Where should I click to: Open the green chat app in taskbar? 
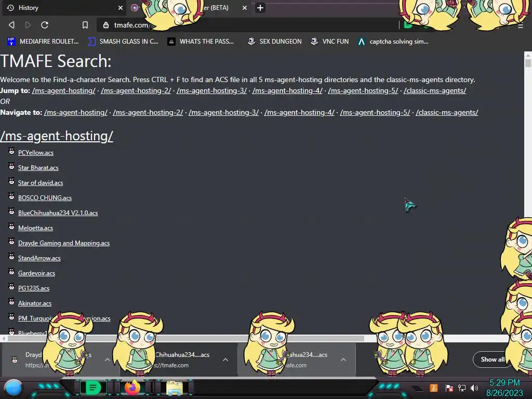click(x=93, y=388)
